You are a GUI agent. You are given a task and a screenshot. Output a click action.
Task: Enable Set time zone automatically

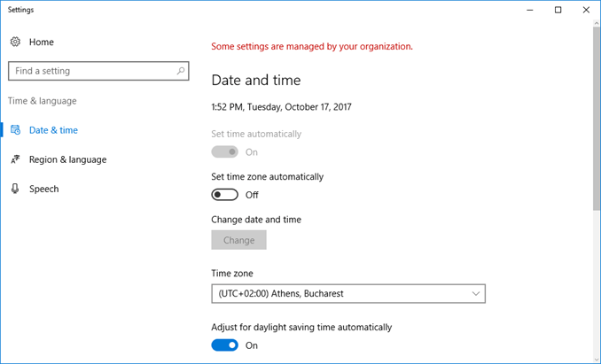[225, 195]
